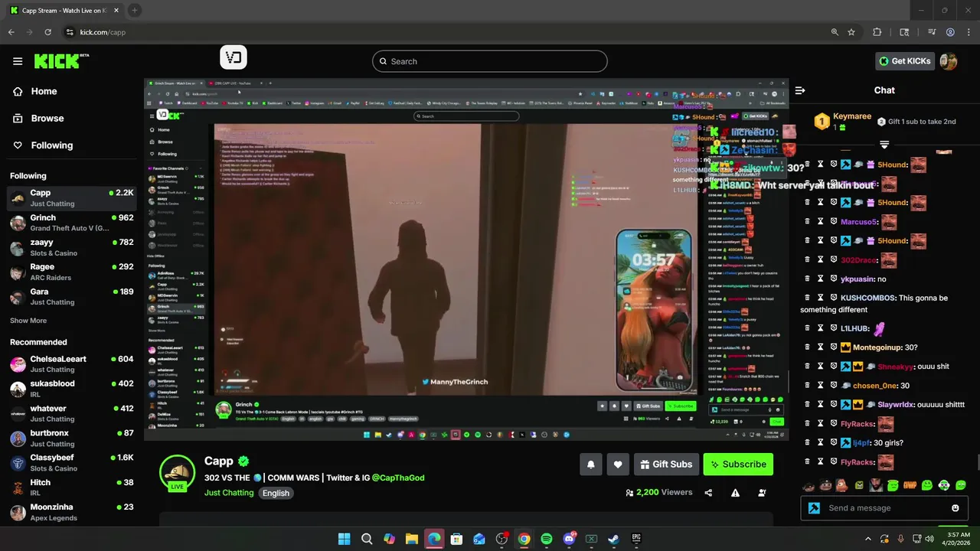Click the VJ logo badge beside the search bar
980x551 pixels.
pos(234,57)
